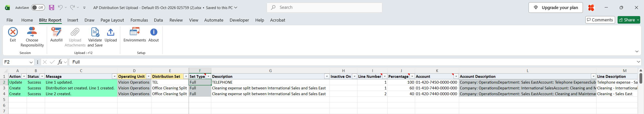Open Message column filter dropdown

point(114,76)
